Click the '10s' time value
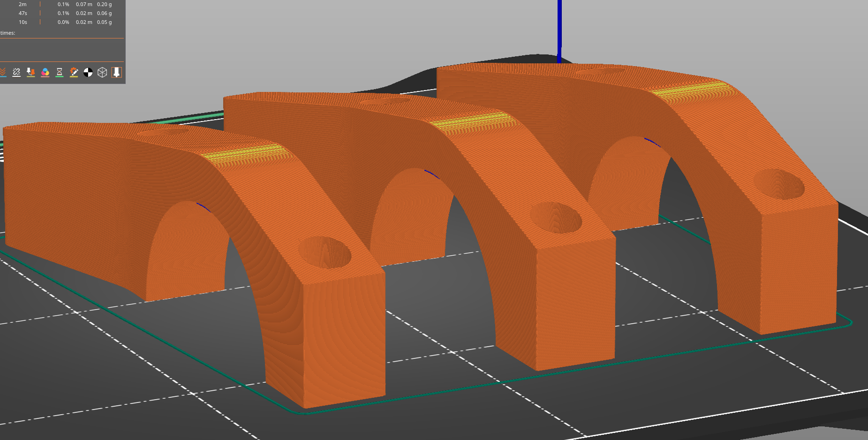868x440 pixels. 23,22
